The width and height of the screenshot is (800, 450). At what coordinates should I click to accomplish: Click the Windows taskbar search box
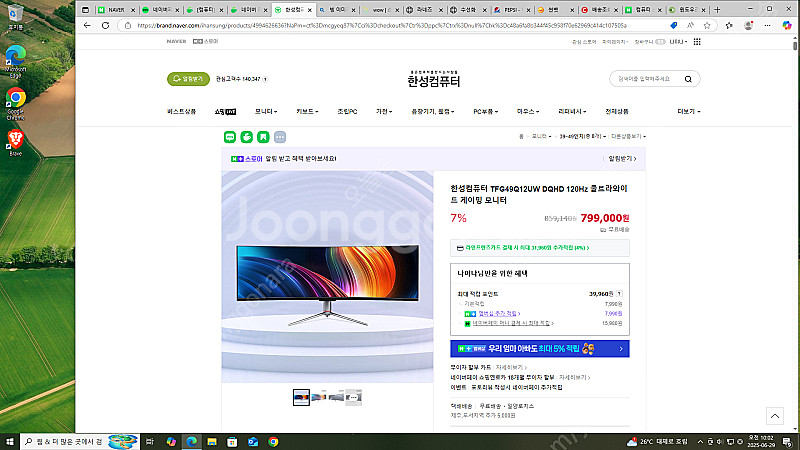(x=80, y=441)
